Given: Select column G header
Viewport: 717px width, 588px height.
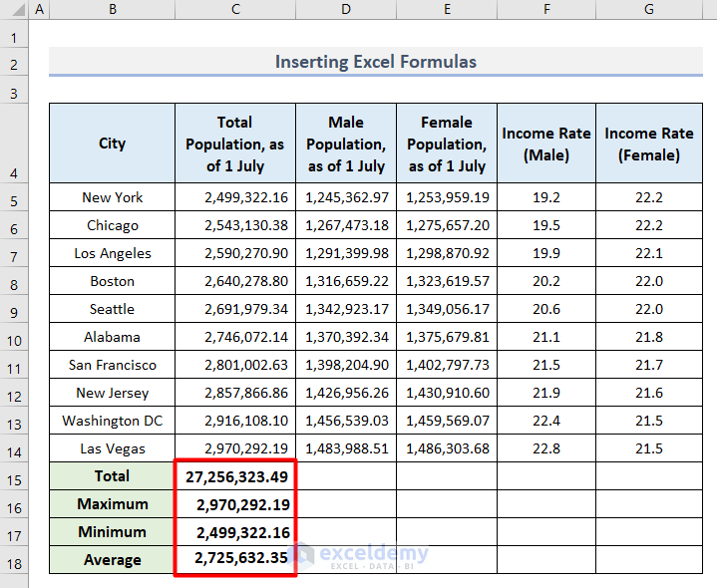Looking at the screenshot, I should coord(648,10).
